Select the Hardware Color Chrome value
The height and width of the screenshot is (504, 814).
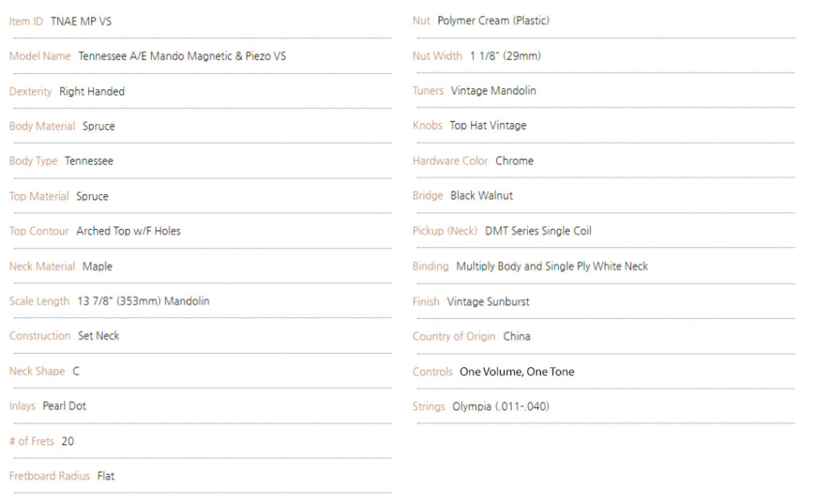tap(514, 161)
